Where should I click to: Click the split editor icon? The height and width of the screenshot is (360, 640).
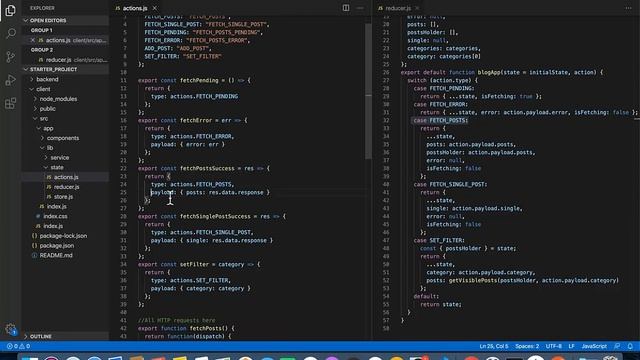346,8
